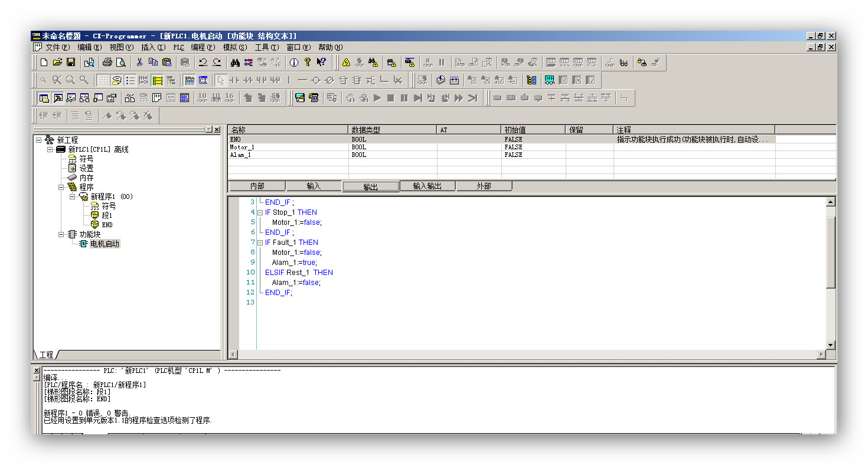The width and height of the screenshot is (868, 465).
Task: Select the 电机启动 function block
Action: pyautogui.click(x=105, y=244)
